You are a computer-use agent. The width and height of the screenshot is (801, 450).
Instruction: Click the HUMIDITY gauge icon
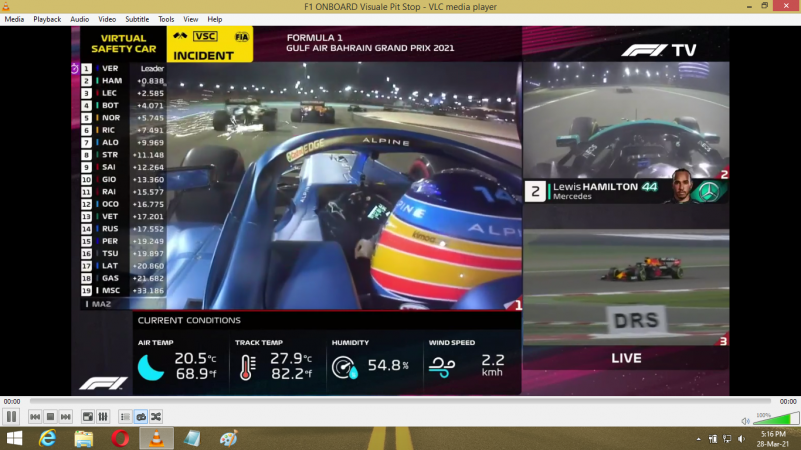coord(345,367)
